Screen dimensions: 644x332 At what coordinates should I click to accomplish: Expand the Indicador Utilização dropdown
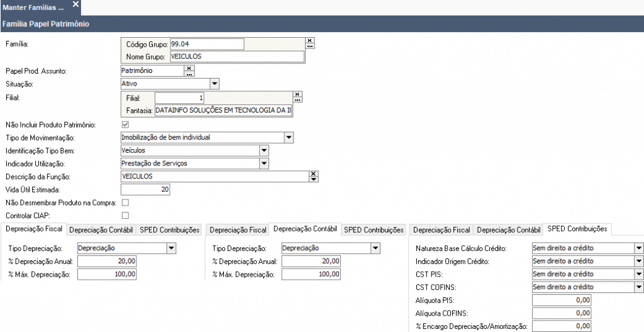[264, 163]
